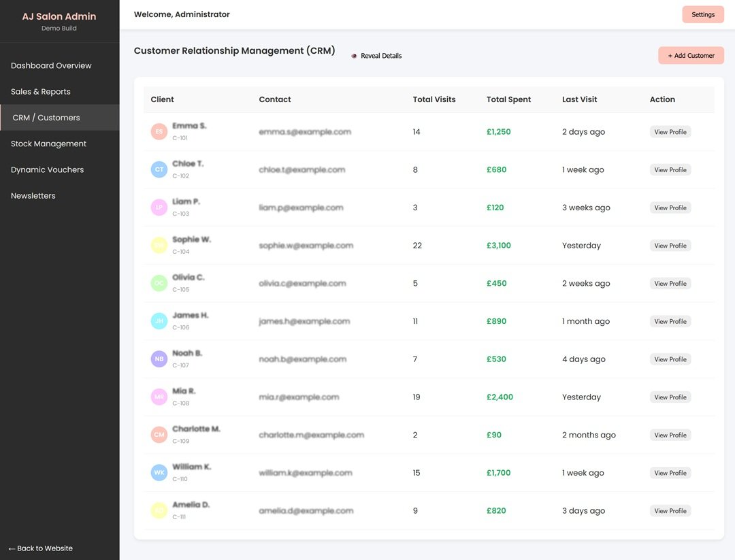Image resolution: width=735 pixels, height=560 pixels.
Task: Click emma.s@example.com contact
Action: (x=305, y=132)
